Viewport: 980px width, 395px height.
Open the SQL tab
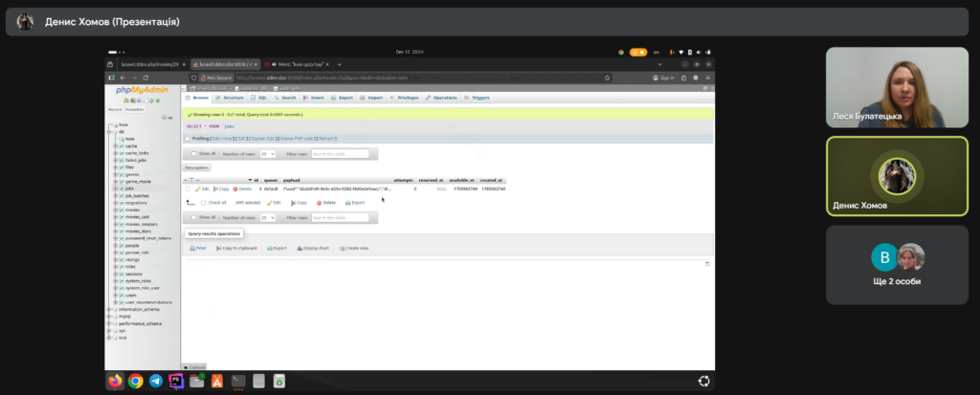click(x=259, y=98)
